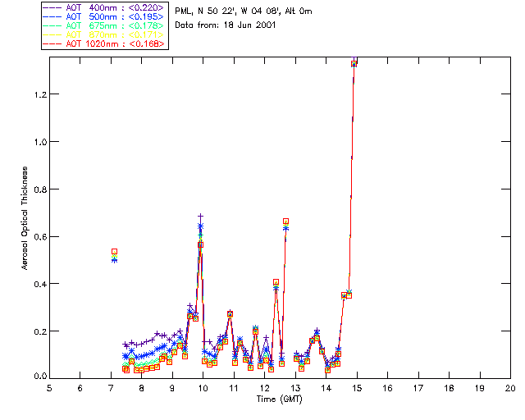Click y-axis label 0.0
Screen dimensions: 525x420
tap(40, 377)
